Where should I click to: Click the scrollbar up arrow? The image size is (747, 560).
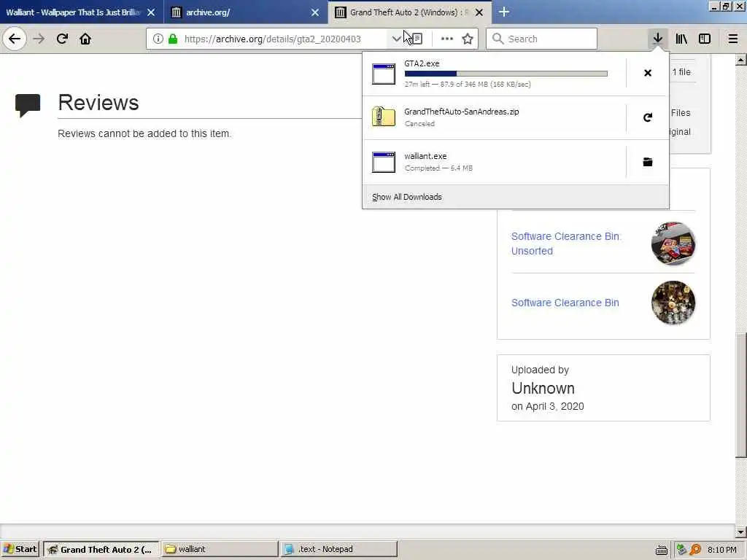741,60
